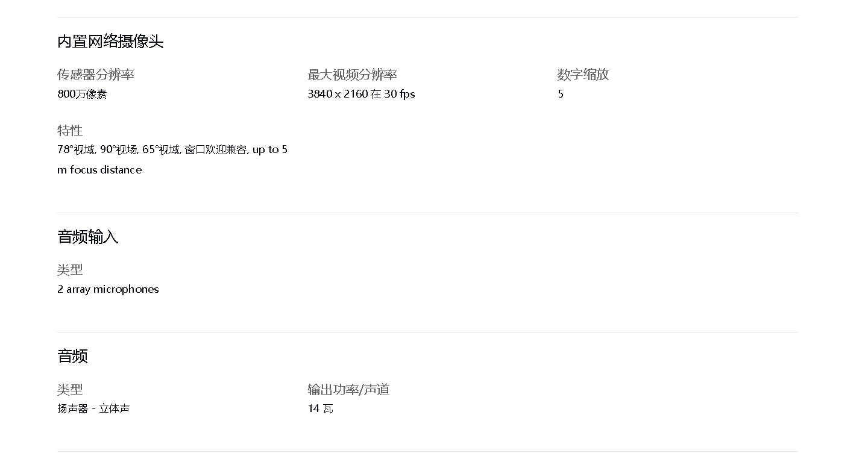Click the 90°视场 text in features
Image resolution: width=868 pixels, height=453 pixels.
click(x=119, y=149)
